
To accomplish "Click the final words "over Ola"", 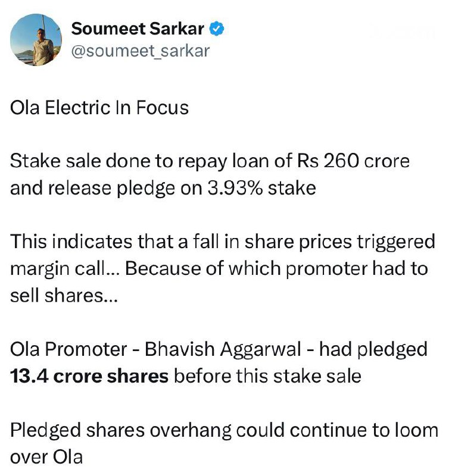I will pos(46,457).
